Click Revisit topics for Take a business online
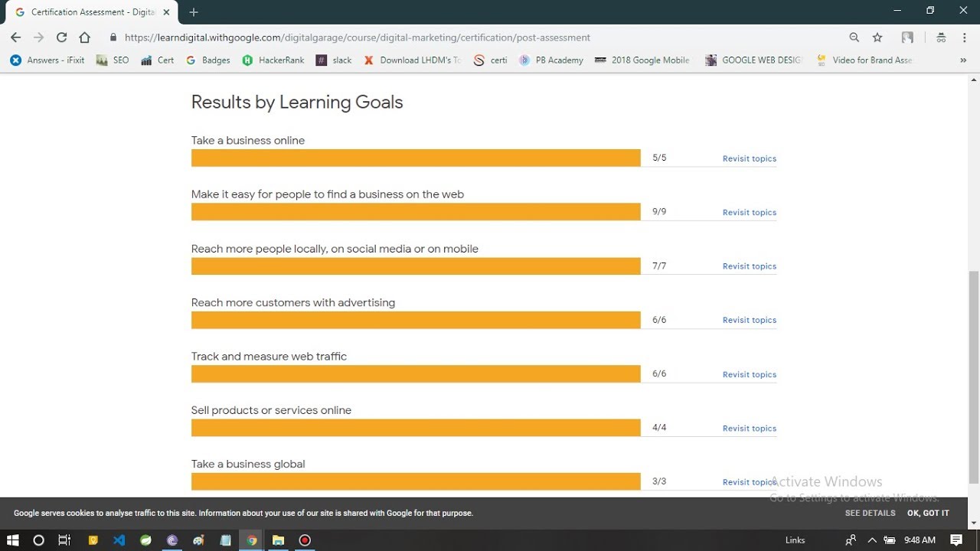Image resolution: width=980 pixels, height=551 pixels. pyautogui.click(x=749, y=158)
